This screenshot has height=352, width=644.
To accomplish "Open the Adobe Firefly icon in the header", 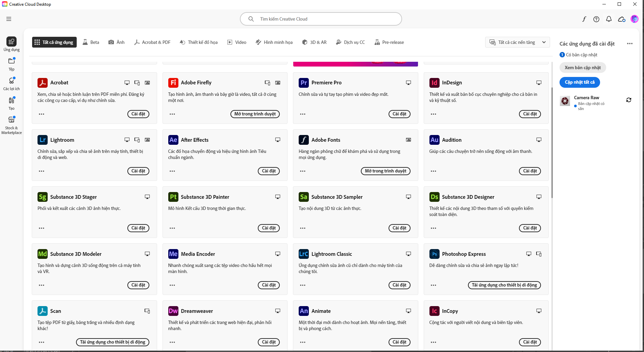I will [x=584, y=19].
